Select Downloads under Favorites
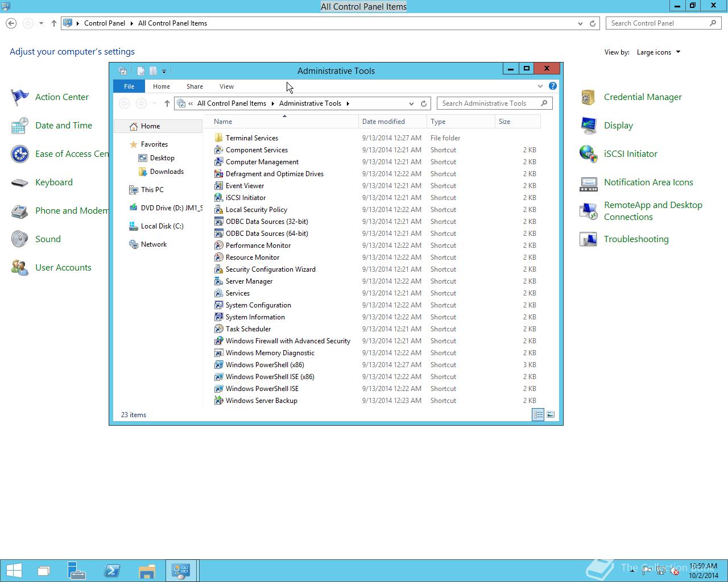The height and width of the screenshot is (582, 728). [x=167, y=172]
